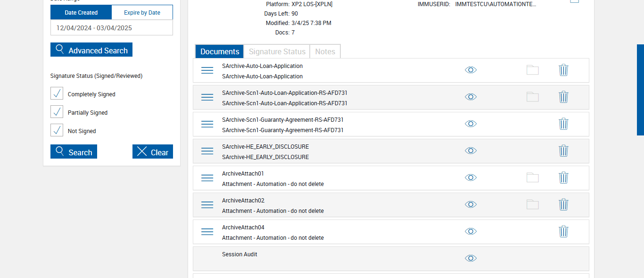
Task: Switch to the Notes tab
Action: pyautogui.click(x=325, y=51)
